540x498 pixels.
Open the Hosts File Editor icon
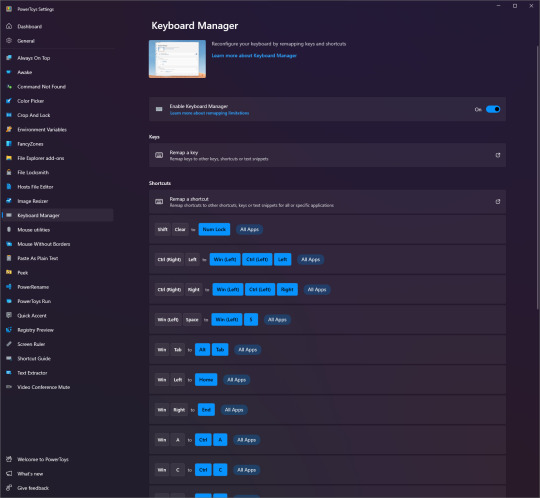[x=9, y=186]
